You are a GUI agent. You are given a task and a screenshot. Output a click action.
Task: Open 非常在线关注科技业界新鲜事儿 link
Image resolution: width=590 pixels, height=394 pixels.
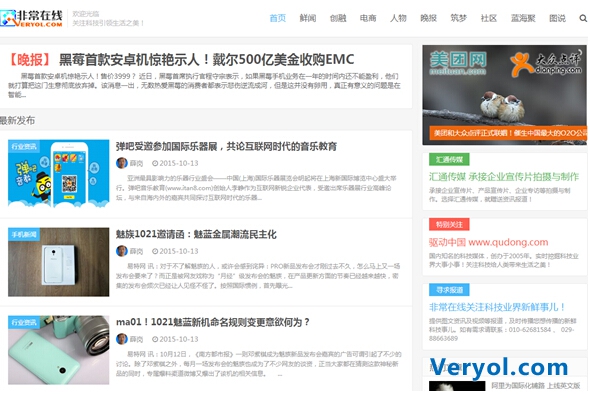point(497,307)
